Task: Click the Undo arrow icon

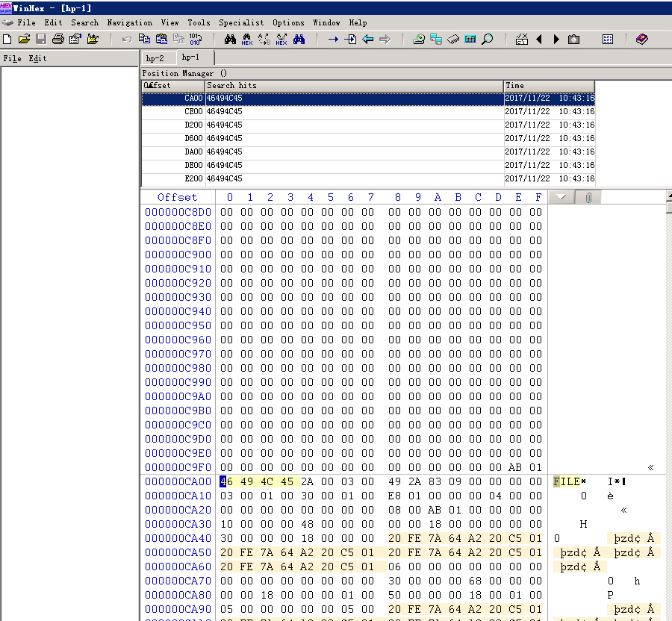Action: click(127, 40)
